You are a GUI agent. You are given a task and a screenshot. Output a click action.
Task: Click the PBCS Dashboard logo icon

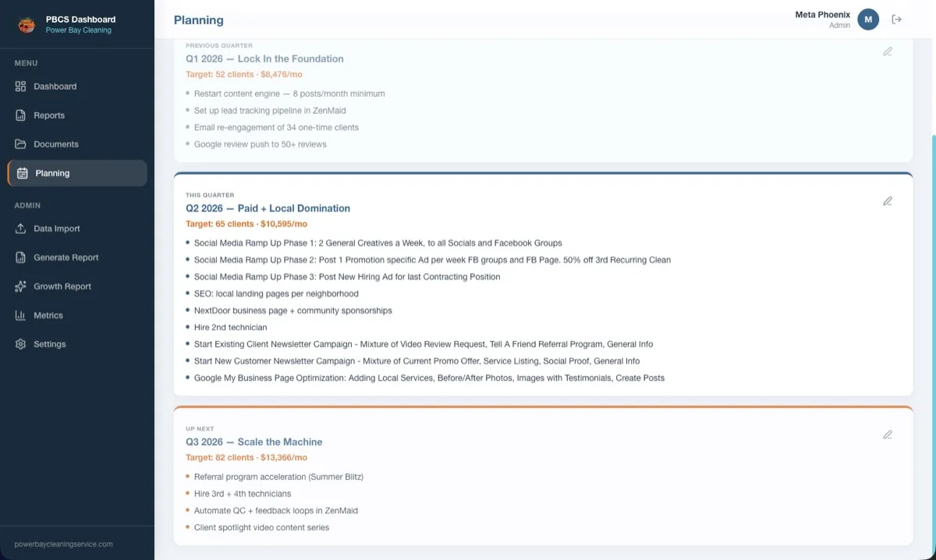click(x=27, y=24)
